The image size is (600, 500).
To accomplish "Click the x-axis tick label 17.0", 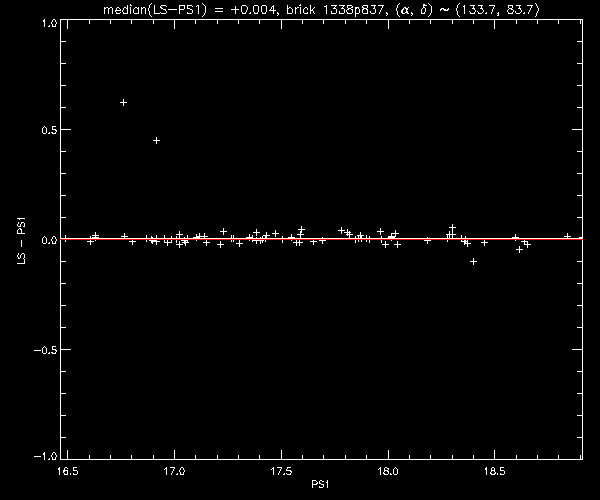I will pyautogui.click(x=174, y=471).
